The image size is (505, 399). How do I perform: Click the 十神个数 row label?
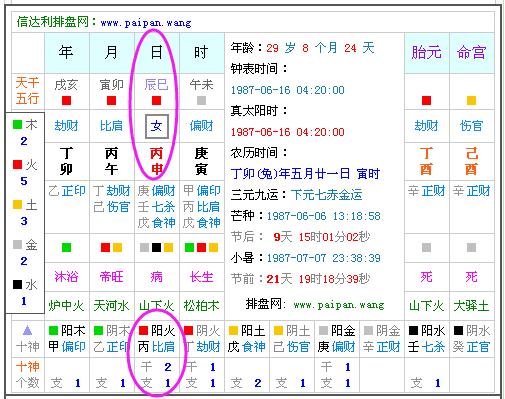(28, 375)
